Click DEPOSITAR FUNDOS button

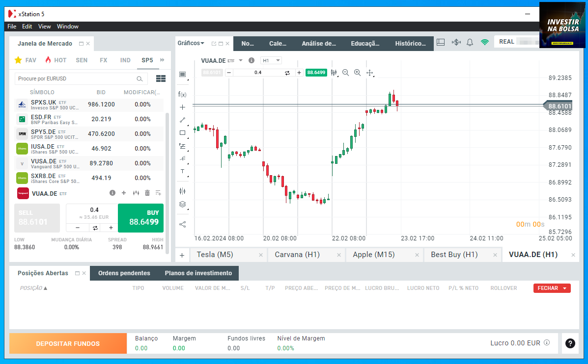point(68,343)
